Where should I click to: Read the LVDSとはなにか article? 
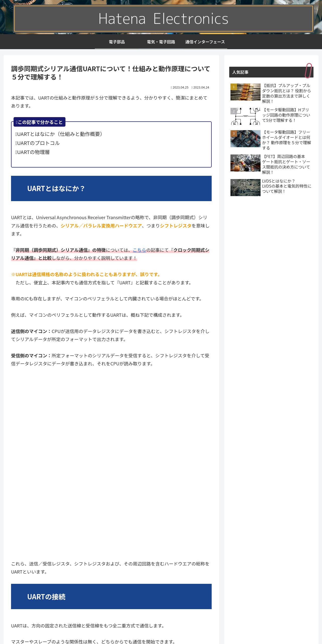(286, 186)
